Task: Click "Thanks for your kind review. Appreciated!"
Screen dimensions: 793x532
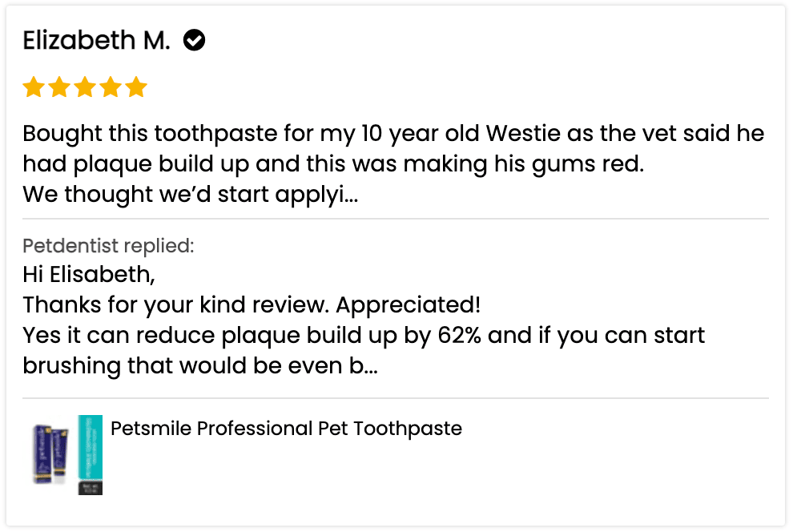Action: click(252, 304)
